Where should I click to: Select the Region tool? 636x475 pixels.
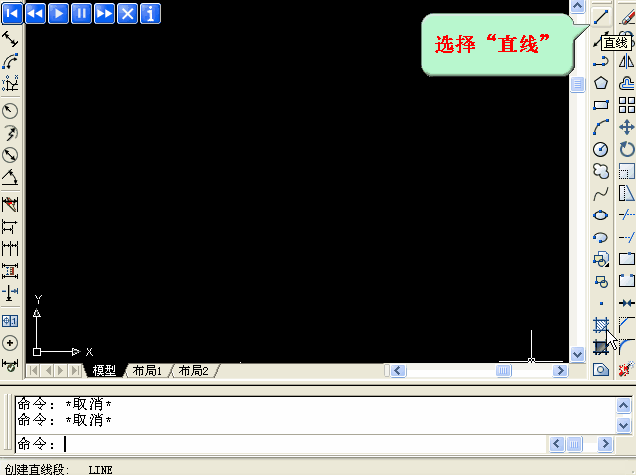(601, 370)
